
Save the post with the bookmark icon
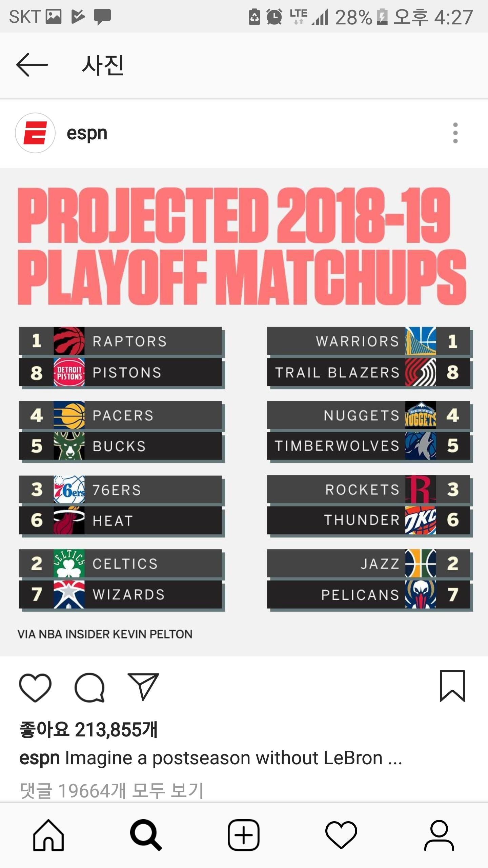[x=452, y=686]
